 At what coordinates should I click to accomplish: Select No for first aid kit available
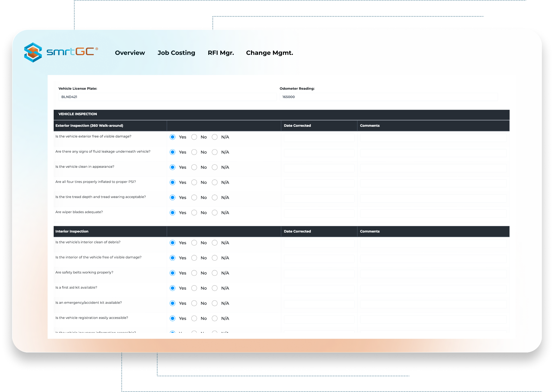pos(194,288)
